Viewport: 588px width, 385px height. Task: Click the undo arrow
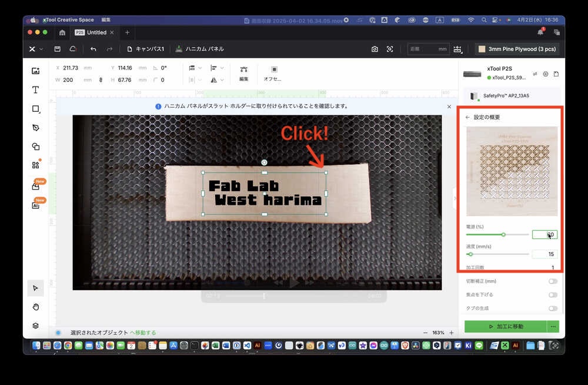[93, 49]
